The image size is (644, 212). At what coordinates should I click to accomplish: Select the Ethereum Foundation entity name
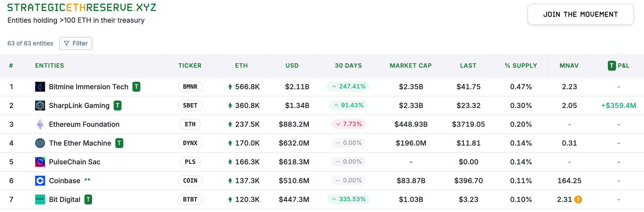(x=84, y=124)
